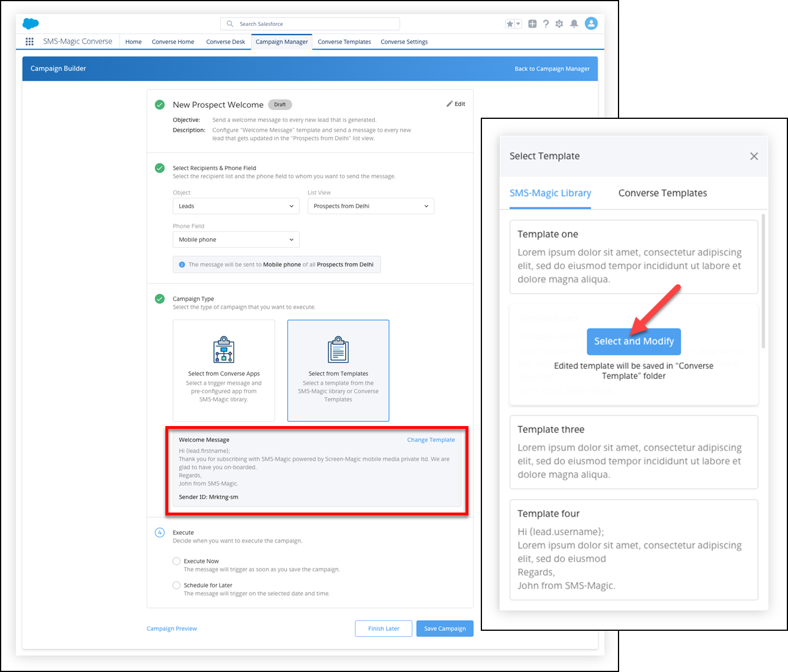Open the Converse Settings tab
This screenshot has height=672, width=788.
pyautogui.click(x=404, y=42)
